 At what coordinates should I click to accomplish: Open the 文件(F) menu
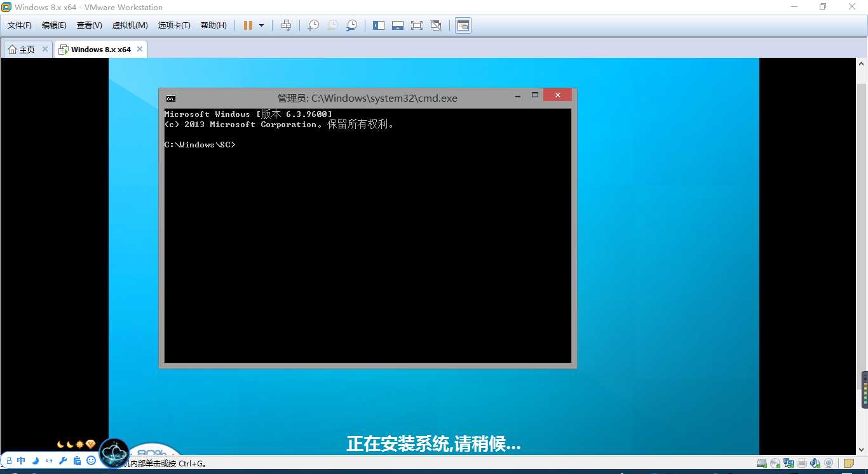pyautogui.click(x=20, y=25)
